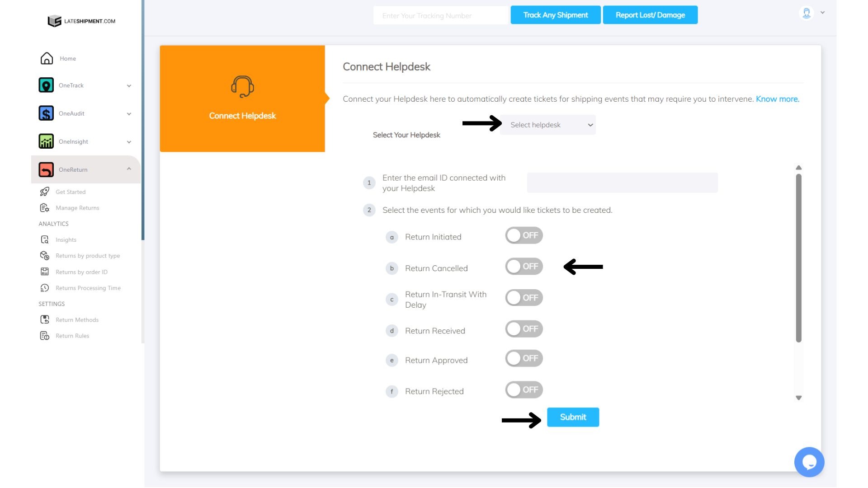The height and width of the screenshot is (488, 868).
Task: Click the OneInsight chart icon
Action: coord(46,141)
